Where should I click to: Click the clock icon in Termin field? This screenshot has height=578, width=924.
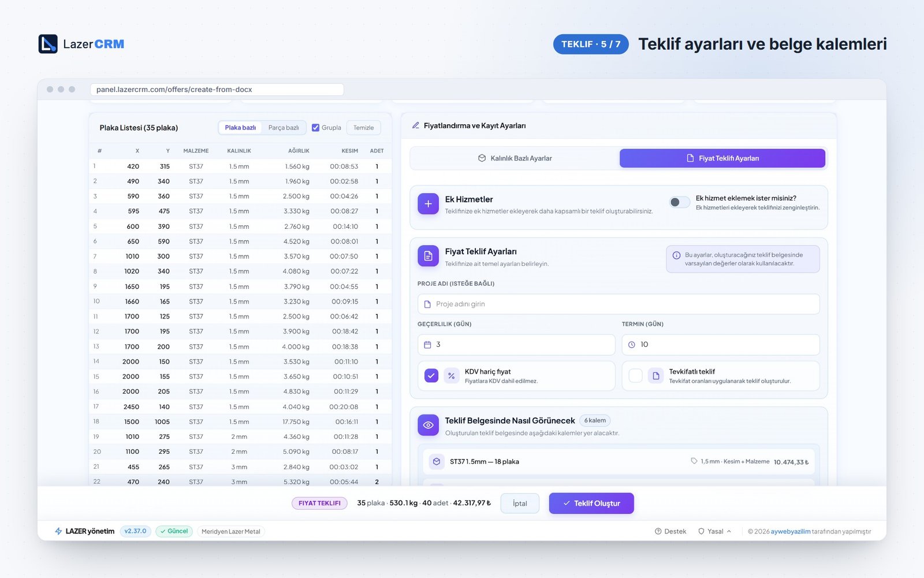click(x=632, y=344)
